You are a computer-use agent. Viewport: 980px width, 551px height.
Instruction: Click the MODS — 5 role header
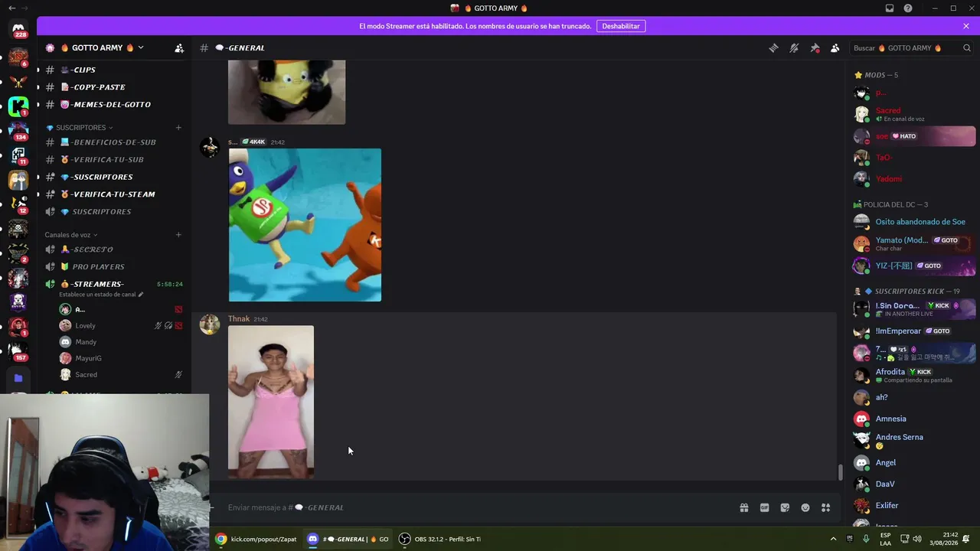[876, 75]
